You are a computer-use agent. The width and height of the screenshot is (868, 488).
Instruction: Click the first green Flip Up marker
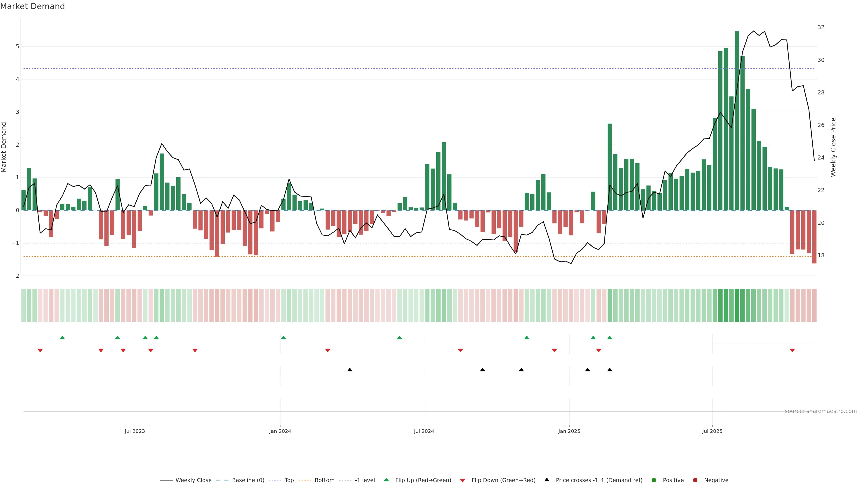tap(62, 338)
